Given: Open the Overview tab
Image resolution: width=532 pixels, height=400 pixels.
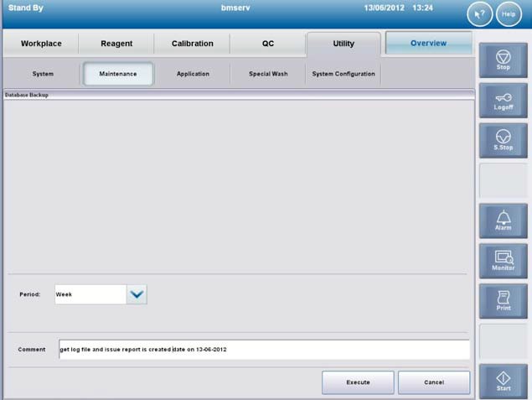Looking at the screenshot, I should (428, 43).
